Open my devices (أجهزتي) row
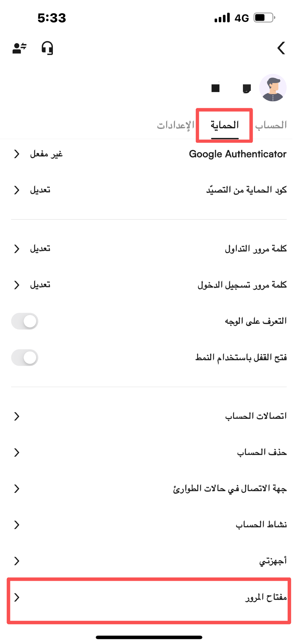 click(x=149, y=561)
